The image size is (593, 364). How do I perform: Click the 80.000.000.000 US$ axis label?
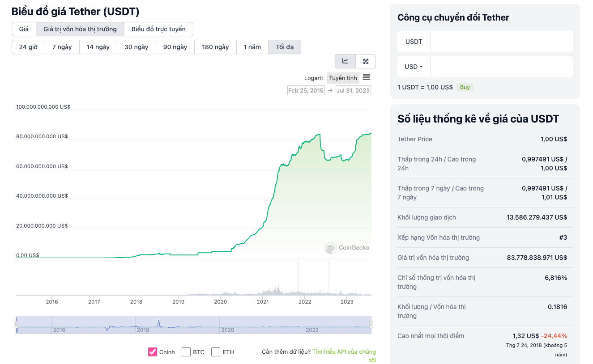coord(42,136)
